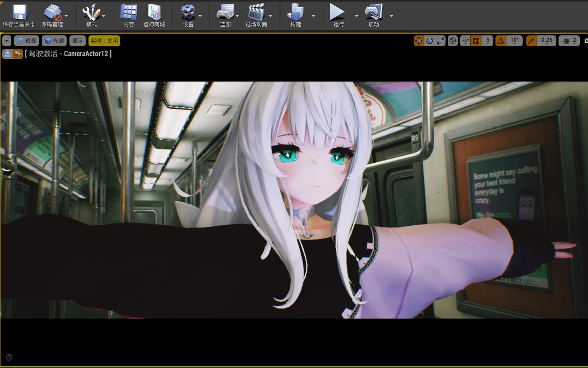Click the Build icon
The image size is (588, 368).
(295, 15)
